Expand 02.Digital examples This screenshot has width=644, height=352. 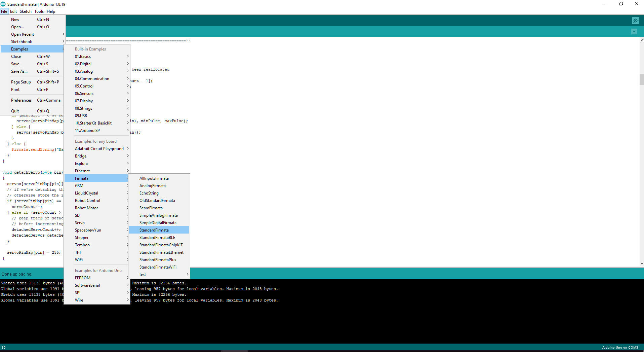click(97, 64)
